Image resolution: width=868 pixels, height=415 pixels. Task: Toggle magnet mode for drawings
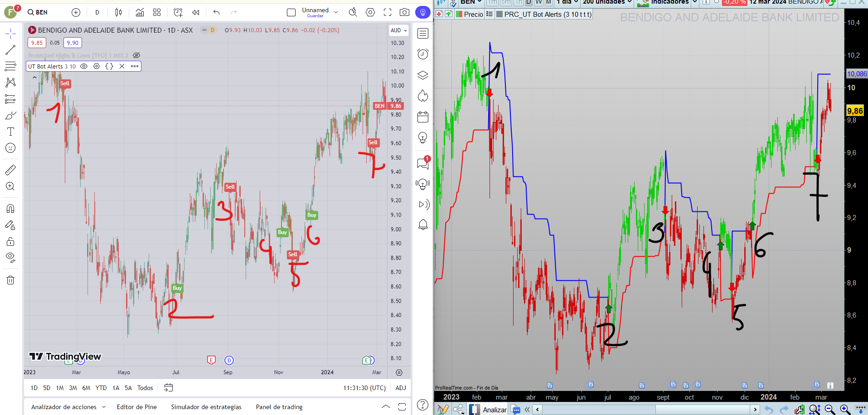pos(10,209)
